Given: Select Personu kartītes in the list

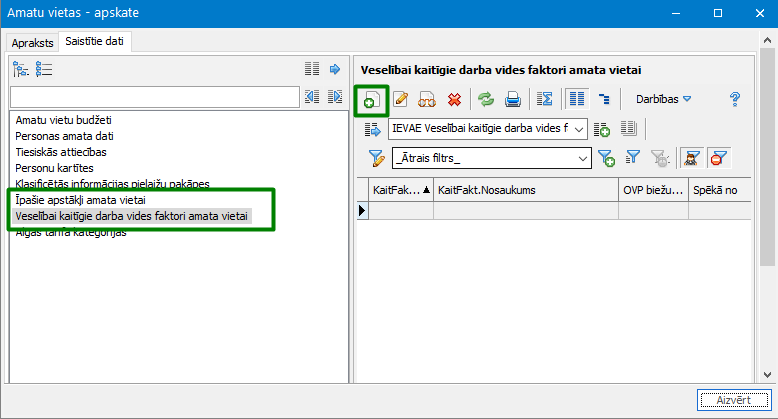Looking at the screenshot, I should (55, 168).
